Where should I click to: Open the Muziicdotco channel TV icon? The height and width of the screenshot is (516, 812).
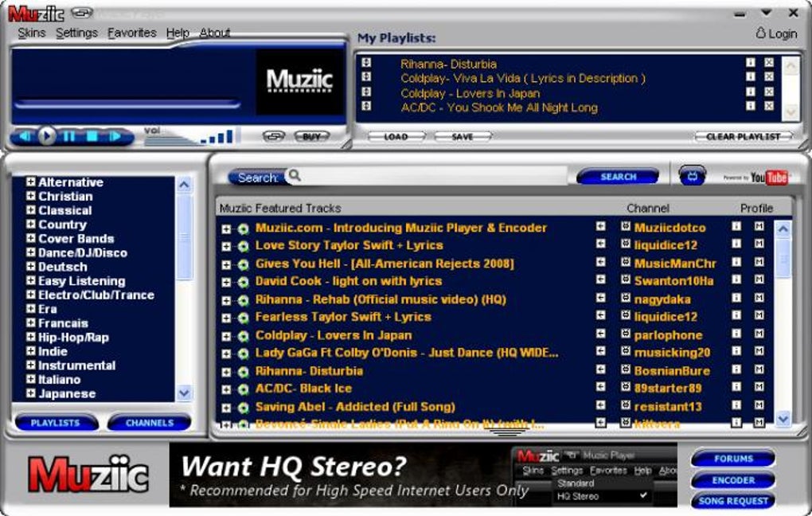[626, 226]
